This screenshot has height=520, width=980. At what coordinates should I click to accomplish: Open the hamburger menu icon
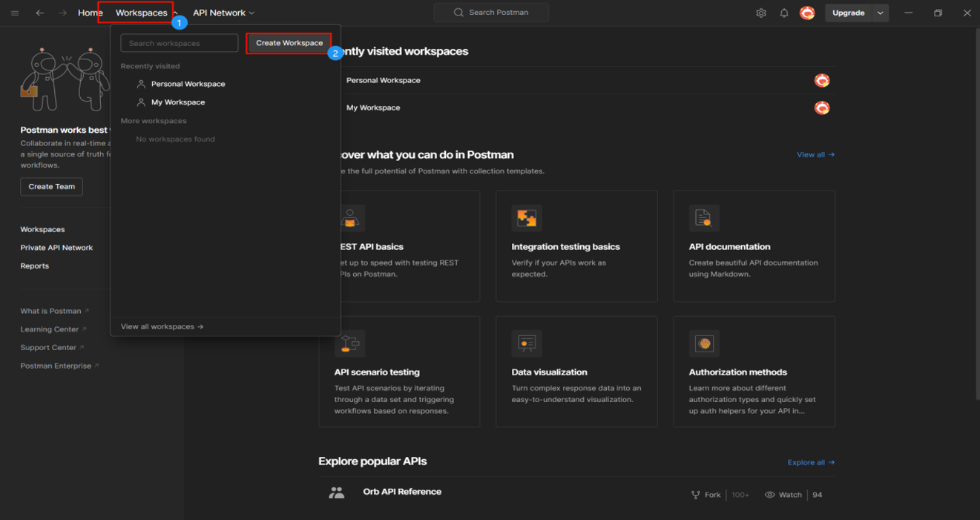click(x=15, y=13)
